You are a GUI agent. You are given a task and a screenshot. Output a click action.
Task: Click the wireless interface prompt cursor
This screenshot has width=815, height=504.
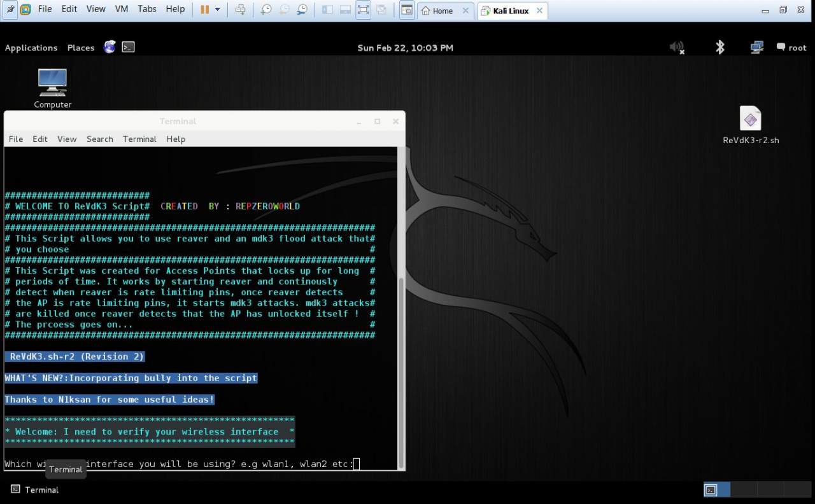click(x=357, y=464)
